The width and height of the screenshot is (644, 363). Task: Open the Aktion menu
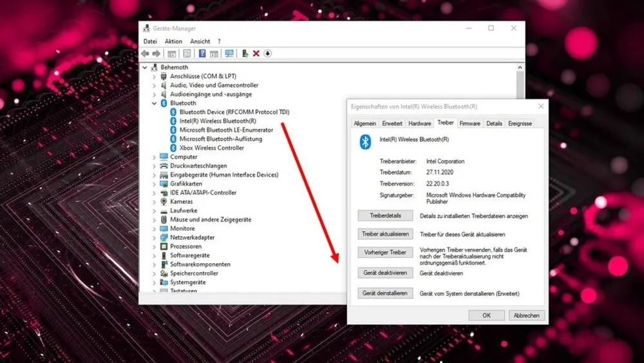click(173, 41)
